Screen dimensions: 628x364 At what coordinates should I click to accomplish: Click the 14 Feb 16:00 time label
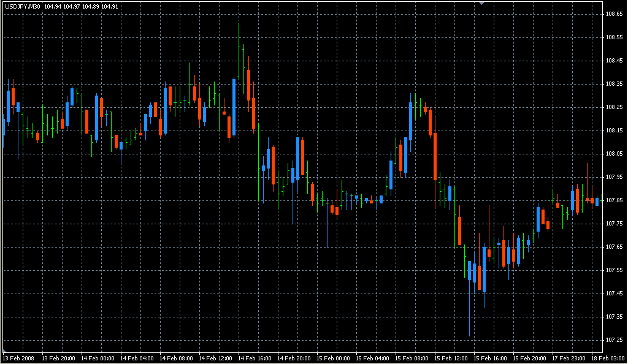click(255, 358)
